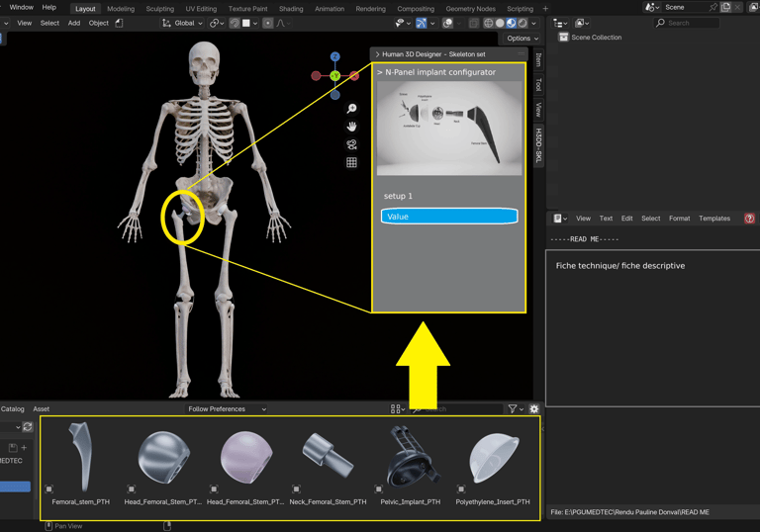Screen dimensions: 760x532
Task: Pin the scene to workspace
Action: pos(712,7)
